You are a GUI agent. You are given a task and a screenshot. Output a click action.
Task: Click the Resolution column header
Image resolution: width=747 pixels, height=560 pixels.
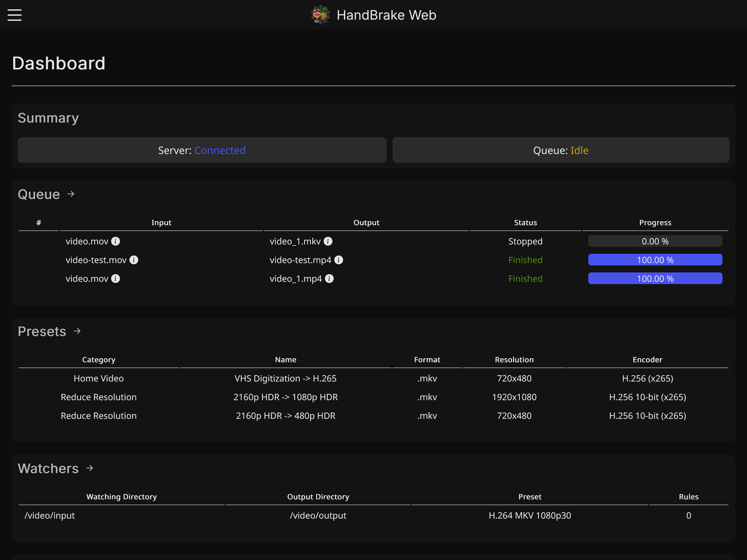click(x=514, y=360)
